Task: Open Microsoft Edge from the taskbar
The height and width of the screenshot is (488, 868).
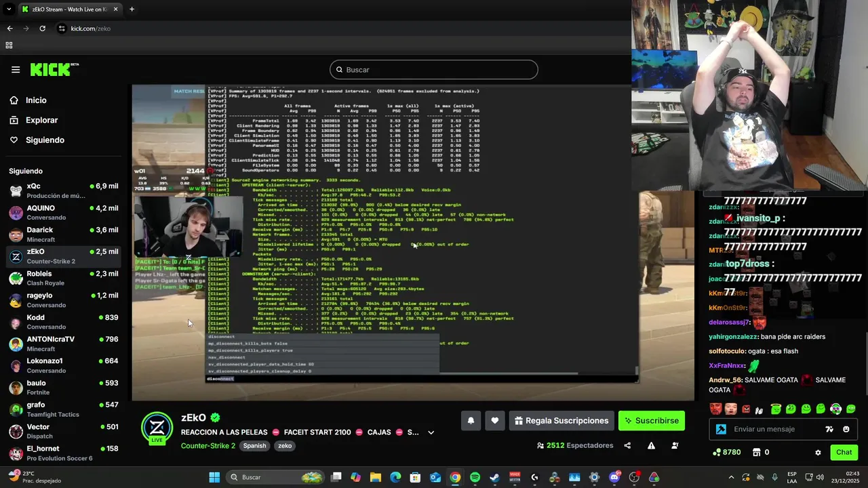Action: 395,477
